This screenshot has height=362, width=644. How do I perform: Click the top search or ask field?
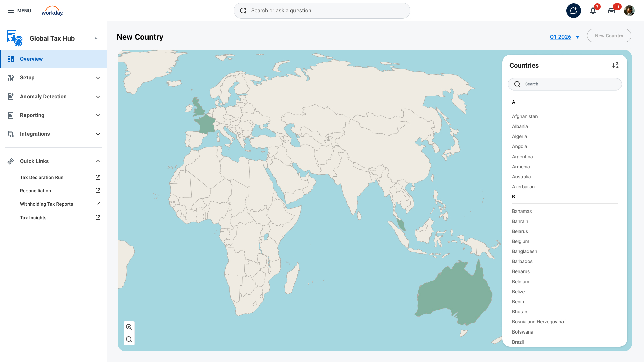pos(322,11)
